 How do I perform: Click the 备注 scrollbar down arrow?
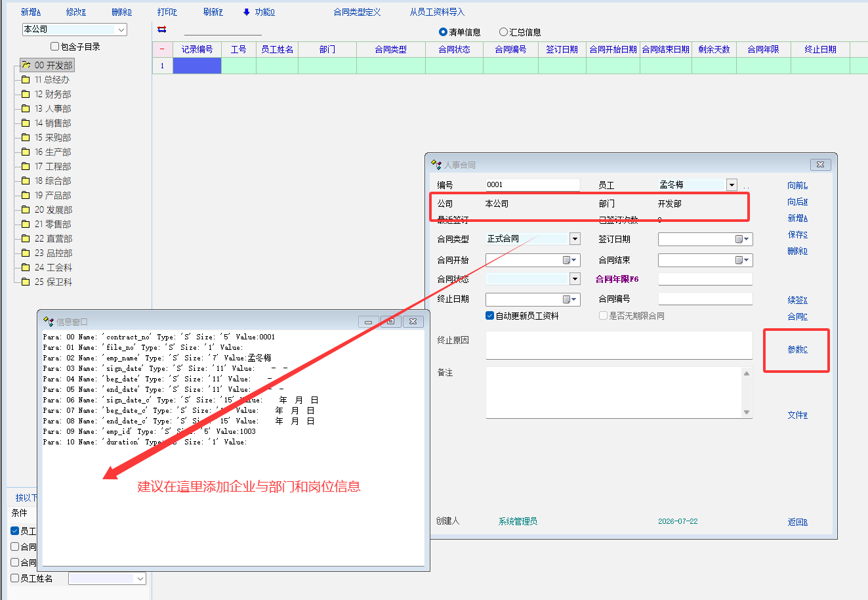pos(747,412)
